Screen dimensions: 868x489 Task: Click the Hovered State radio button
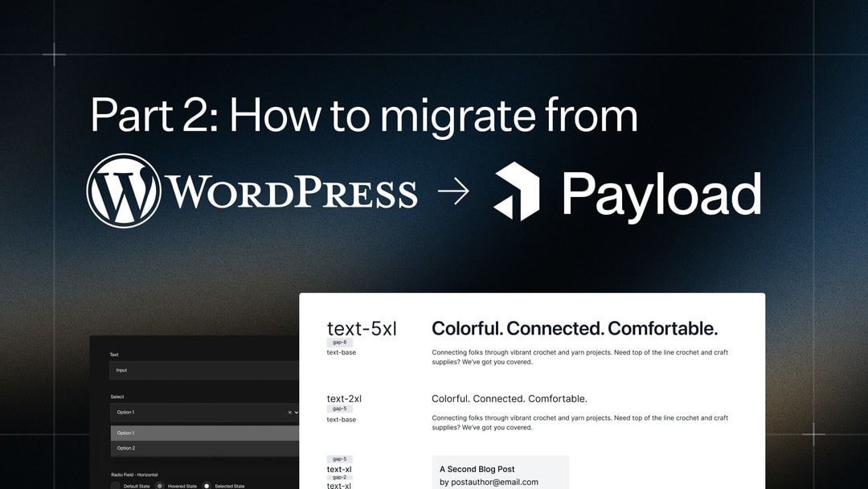click(160, 485)
